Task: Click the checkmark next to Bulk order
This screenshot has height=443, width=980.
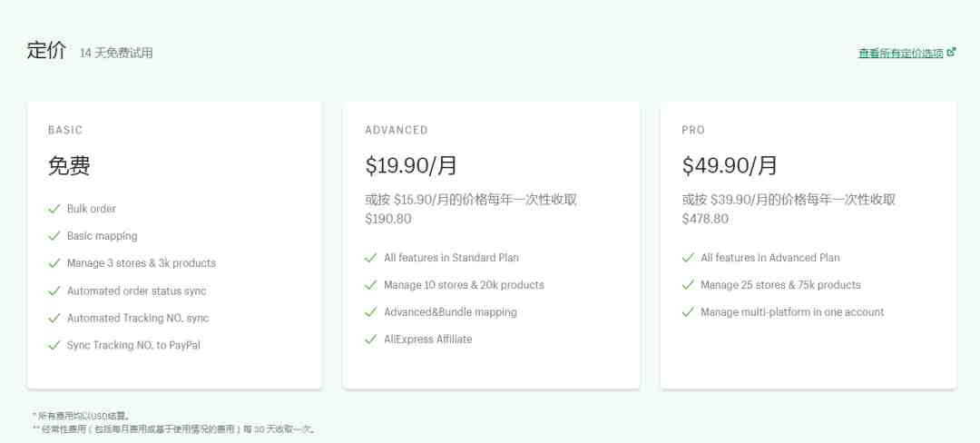Action: [54, 209]
